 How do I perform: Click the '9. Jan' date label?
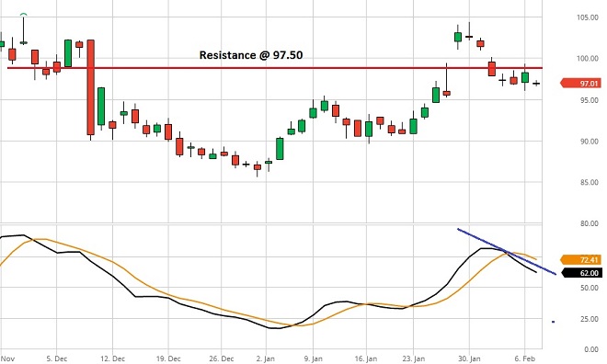coord(314,359)
